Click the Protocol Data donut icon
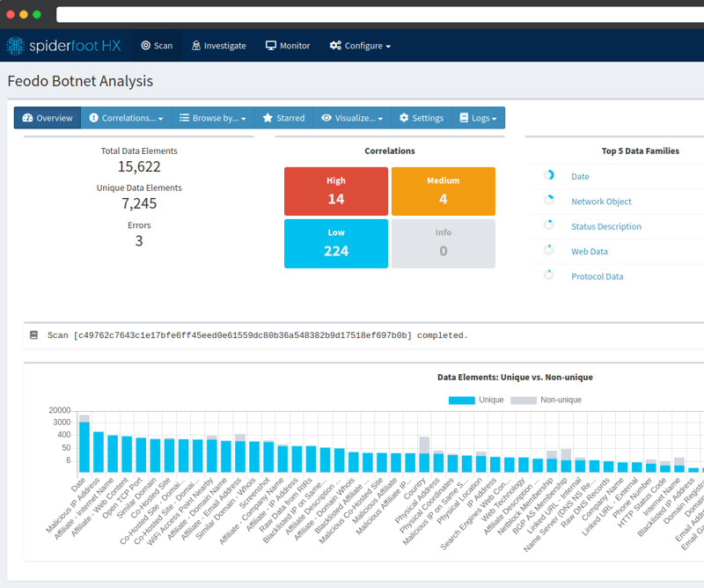The width and height of the screenshot is (704, 588). (548, 275)
